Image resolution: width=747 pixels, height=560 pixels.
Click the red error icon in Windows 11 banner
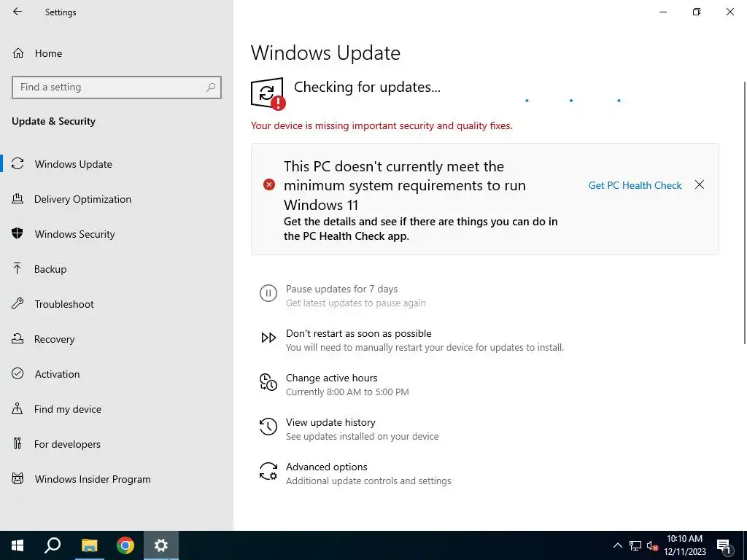coord(269,184)
